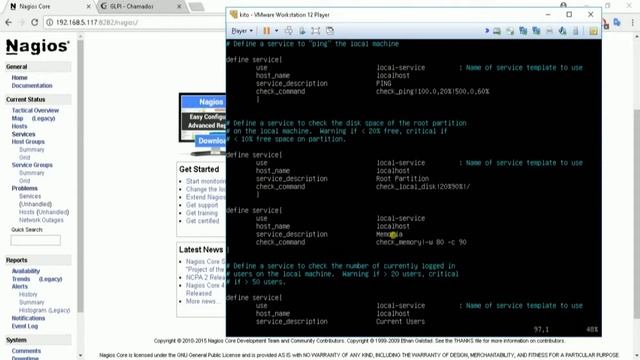Go back in the browser
The image size is (640, 360).
(9, 22)
